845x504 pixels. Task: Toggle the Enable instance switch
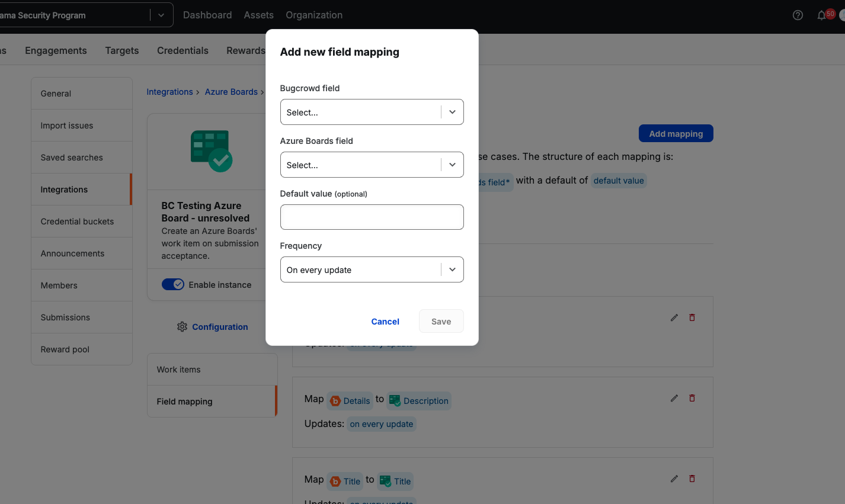(173, 285)
